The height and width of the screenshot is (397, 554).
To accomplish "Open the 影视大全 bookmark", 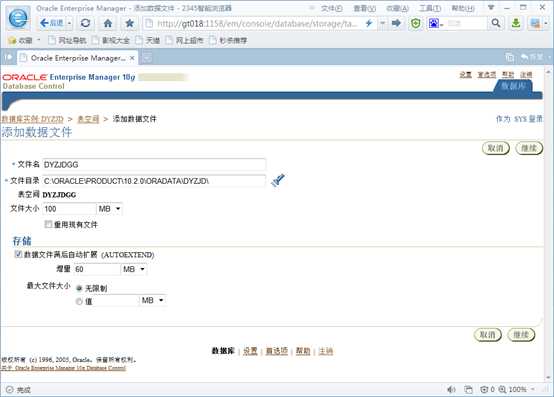I will [x=111, y=41].
